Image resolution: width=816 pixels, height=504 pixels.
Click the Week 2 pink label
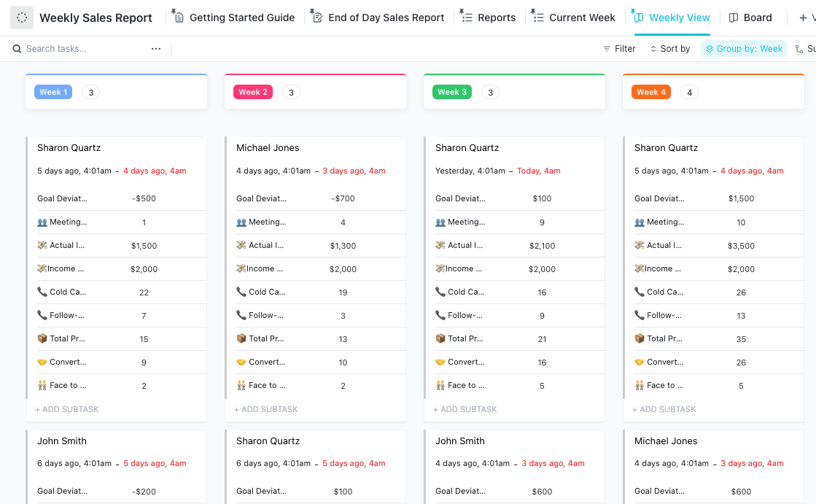(x=253, y=93)
